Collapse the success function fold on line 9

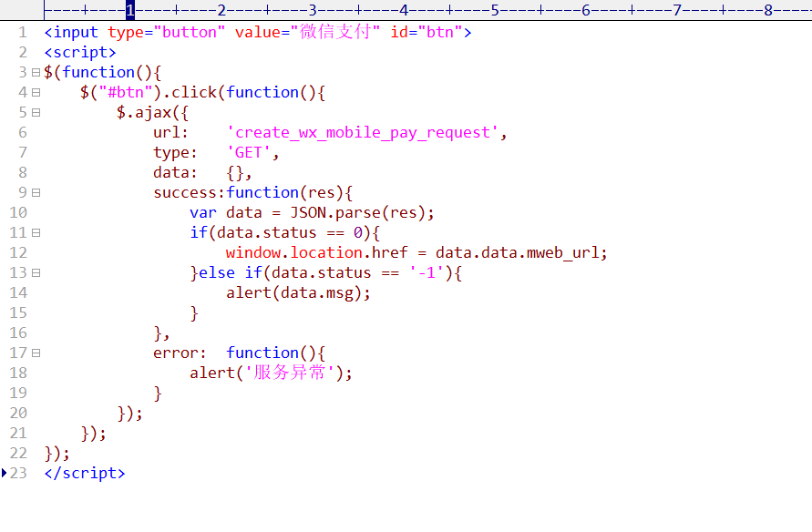[36, 193]
